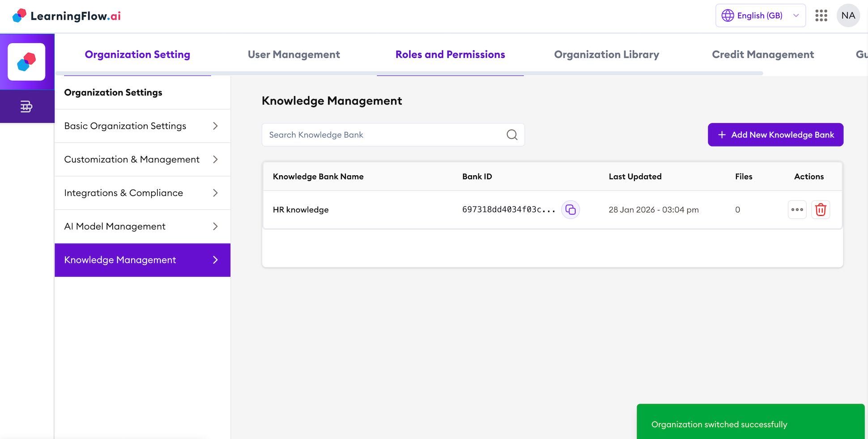Copy the HR knowledge Bank ID

coord(570,209)
